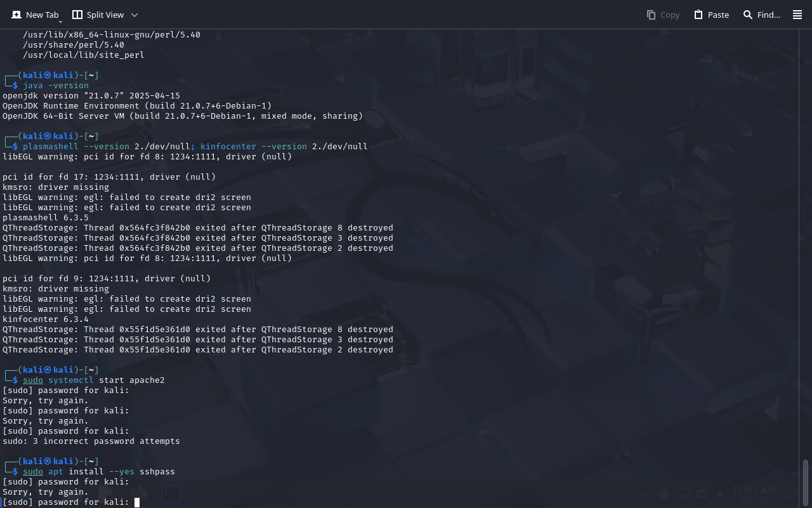Click 'sudo: 3 incorrect password attempts' message
The image size is (812, 508).
91,441
